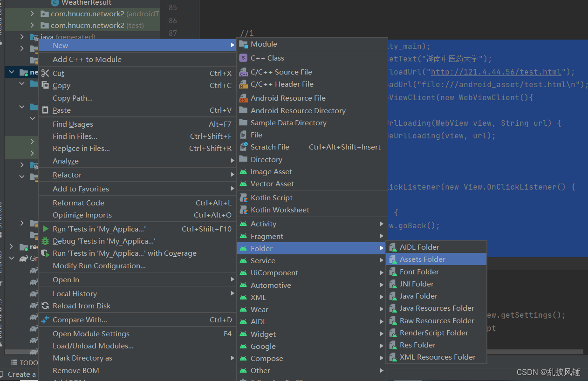Open the TODO tool window tab
Image resolution: width=588 pixels, height=381 pixels.
(25, 363)
